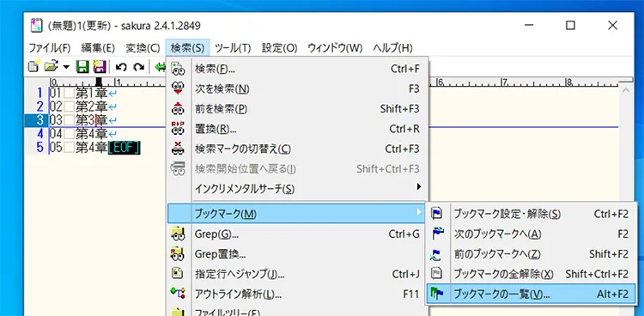This screenshot has height=316, width=644.
Task: Click the icon beside 指定行へジャンプ(J)...
Action: pos(179,273)
